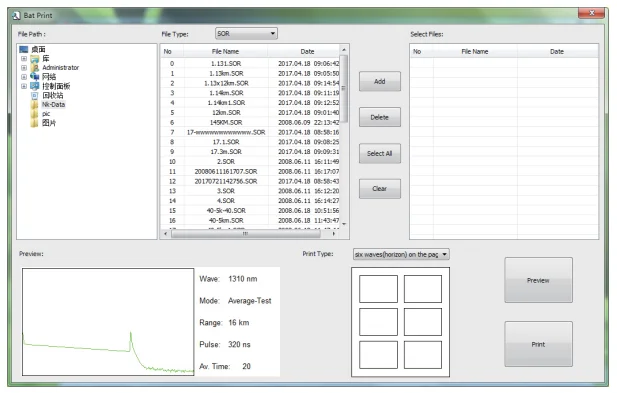Click file list scroll down arrow
This screenshot has height=393, width=617.
click(344, 224)
